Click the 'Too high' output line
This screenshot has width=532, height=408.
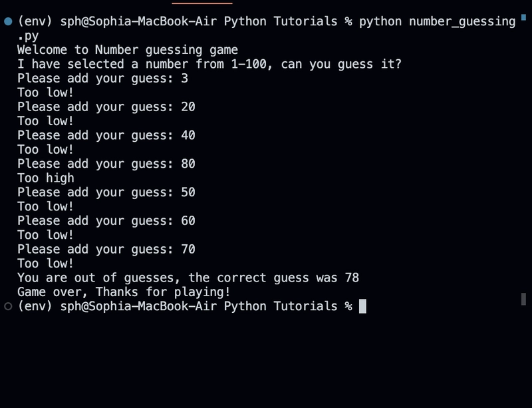coord(45,178)
